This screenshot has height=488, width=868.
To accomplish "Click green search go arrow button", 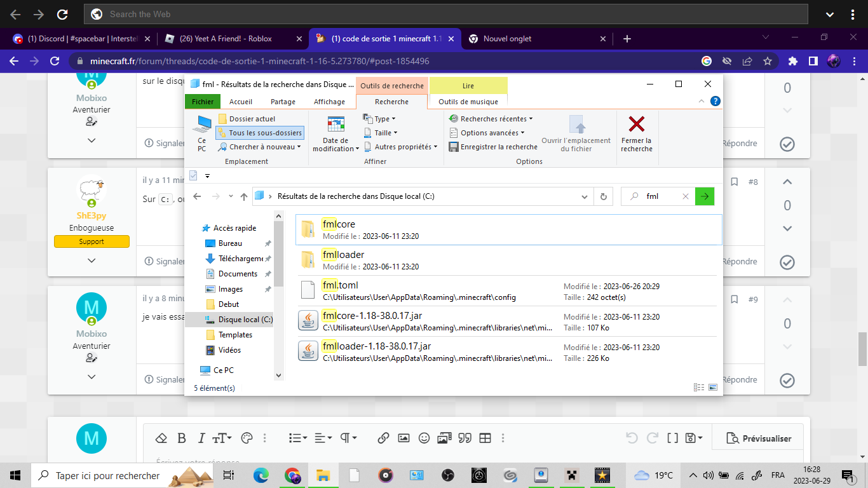I will point(705,197).
